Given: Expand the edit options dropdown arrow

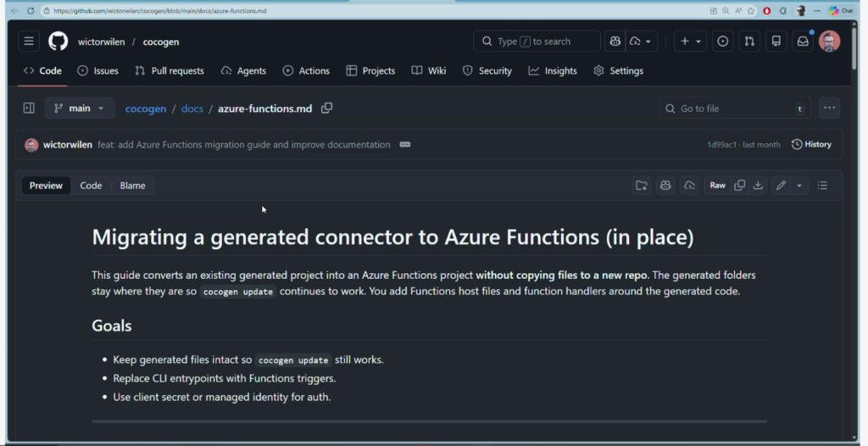Looking at the screenshot, I should tap(798, 186).
